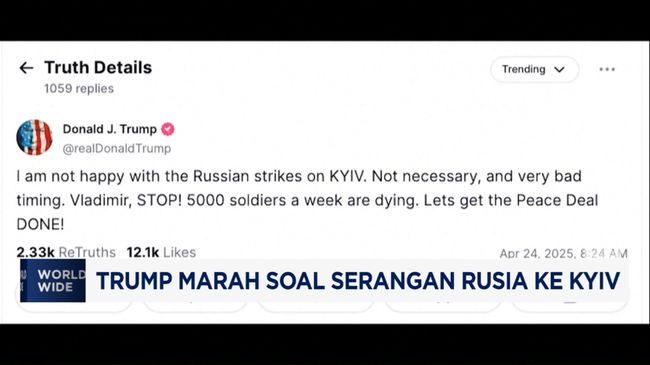This screenshot has height=365, width=650.
Task: Expand the Trending sort dropdown
Action: (x=534, y=69)
